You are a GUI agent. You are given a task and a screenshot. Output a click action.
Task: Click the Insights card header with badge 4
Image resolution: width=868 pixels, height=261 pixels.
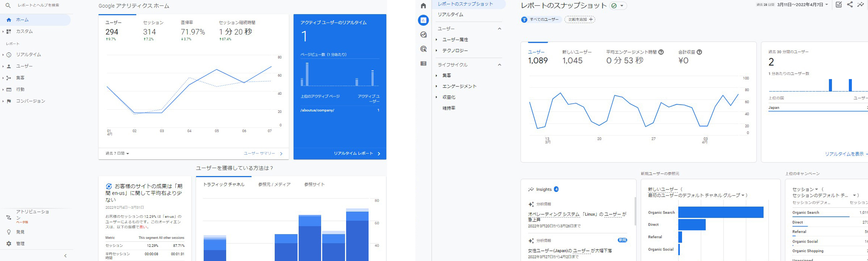pyautogui.click(x=543, y=189)
